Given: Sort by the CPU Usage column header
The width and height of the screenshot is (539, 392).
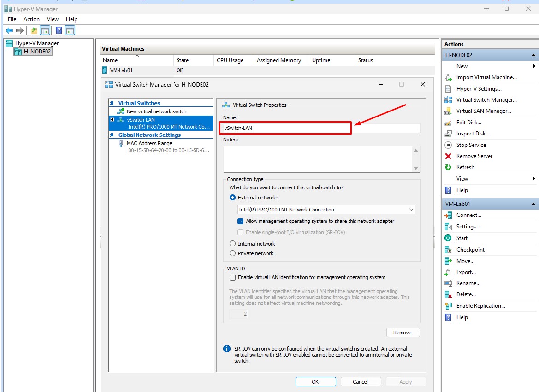Looking at the screenshot, I should (x=233, y=60).
